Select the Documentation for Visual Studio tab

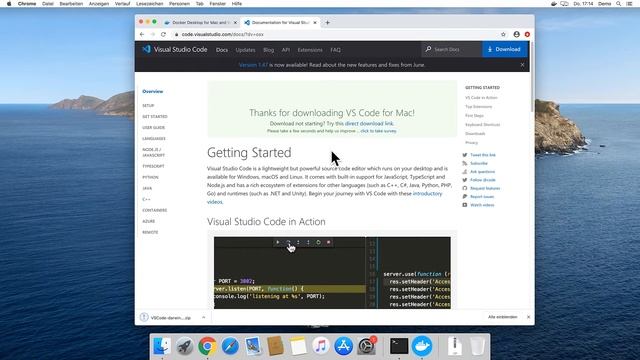click(280, 23)
